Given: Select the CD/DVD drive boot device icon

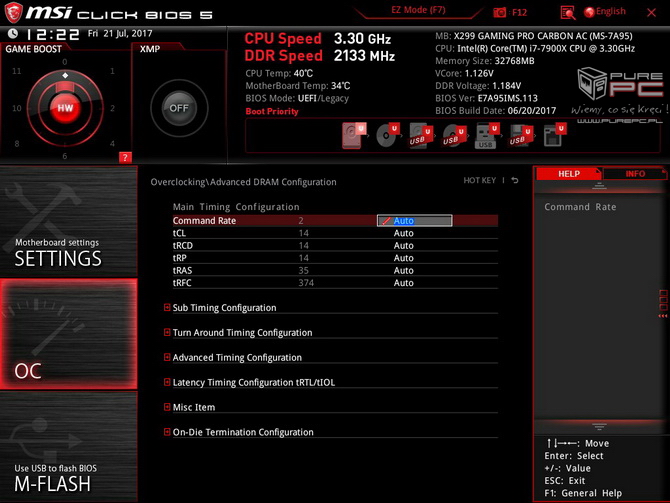Looking at the screenshot, I should coord(388,135).
